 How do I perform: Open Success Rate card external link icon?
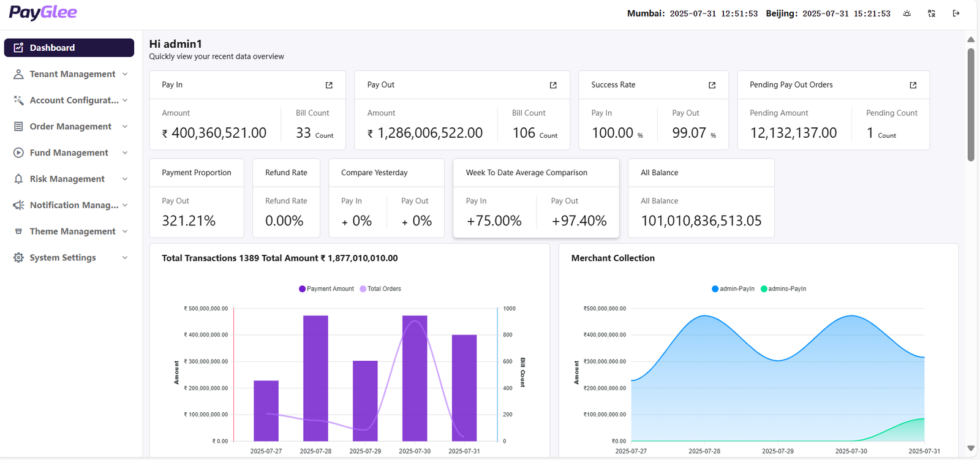(712, 85)
